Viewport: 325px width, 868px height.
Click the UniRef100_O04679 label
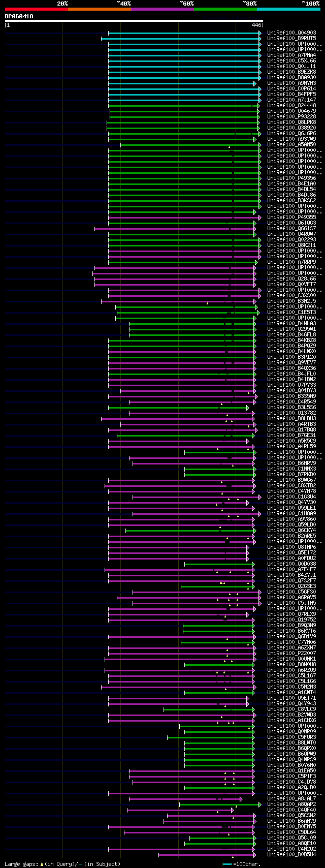point(291,111)
